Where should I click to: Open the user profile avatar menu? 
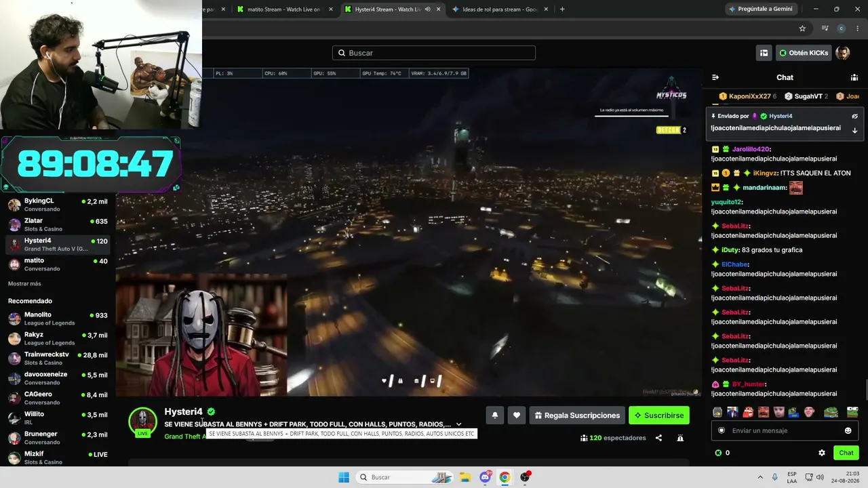[x=843, y=53]
